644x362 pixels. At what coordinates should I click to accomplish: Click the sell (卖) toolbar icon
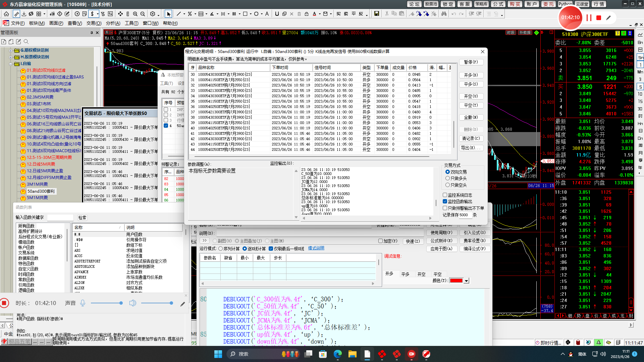coord(346,14)
